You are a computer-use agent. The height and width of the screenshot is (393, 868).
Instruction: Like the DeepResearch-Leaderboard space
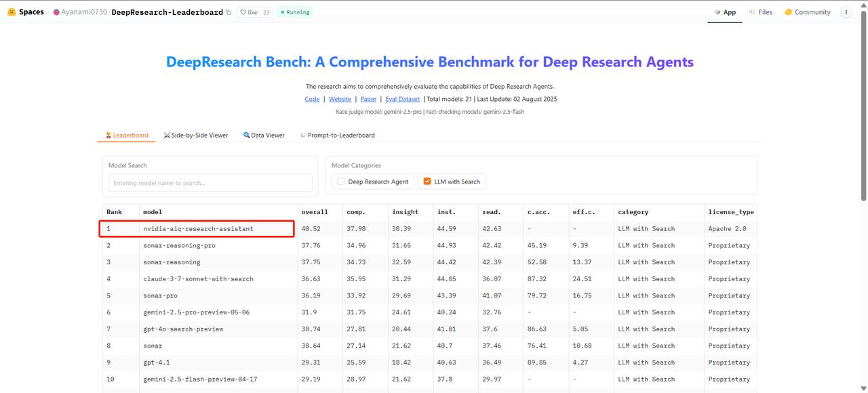249,12
